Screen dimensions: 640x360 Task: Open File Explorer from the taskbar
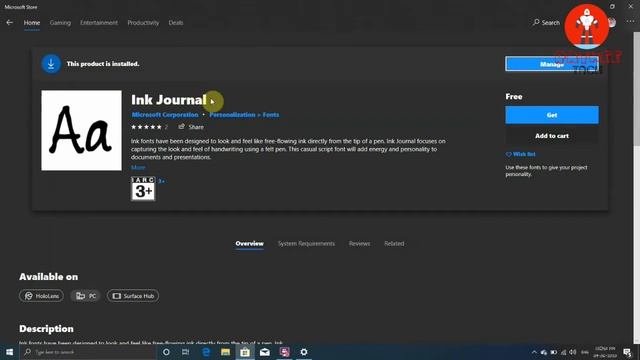point(225,352)
